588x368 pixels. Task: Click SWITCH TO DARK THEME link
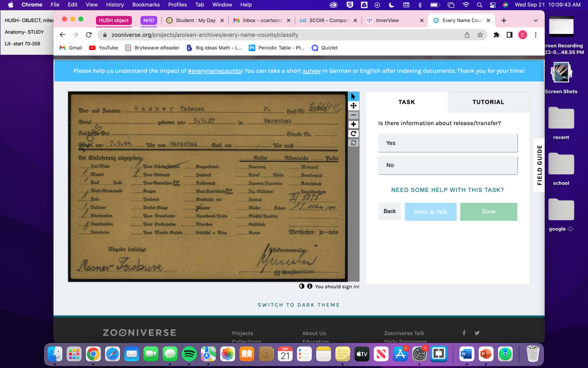coord(299,305)
